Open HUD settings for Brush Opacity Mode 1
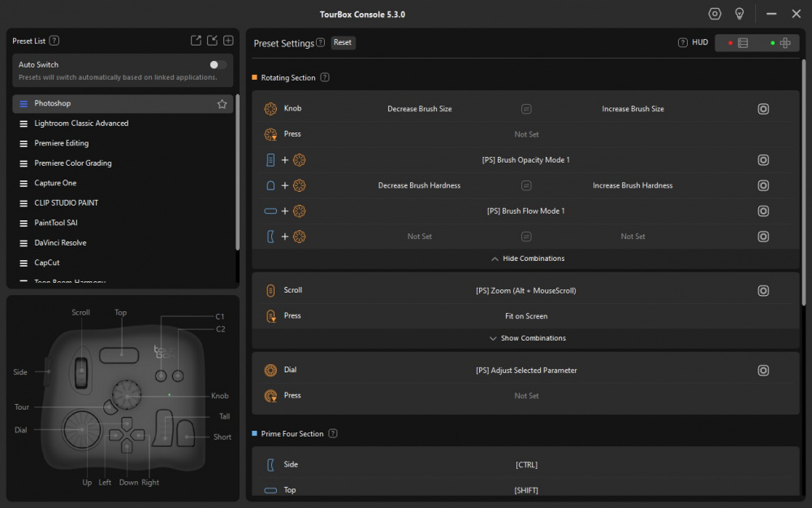Screen dimensions: 812x508 click(x=763, y=159)
